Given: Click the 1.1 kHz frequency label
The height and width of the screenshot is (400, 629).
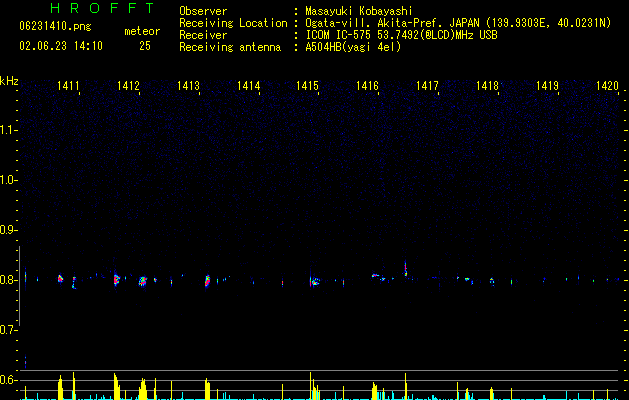Looking at the screenshot, I should tap(8, 130).
